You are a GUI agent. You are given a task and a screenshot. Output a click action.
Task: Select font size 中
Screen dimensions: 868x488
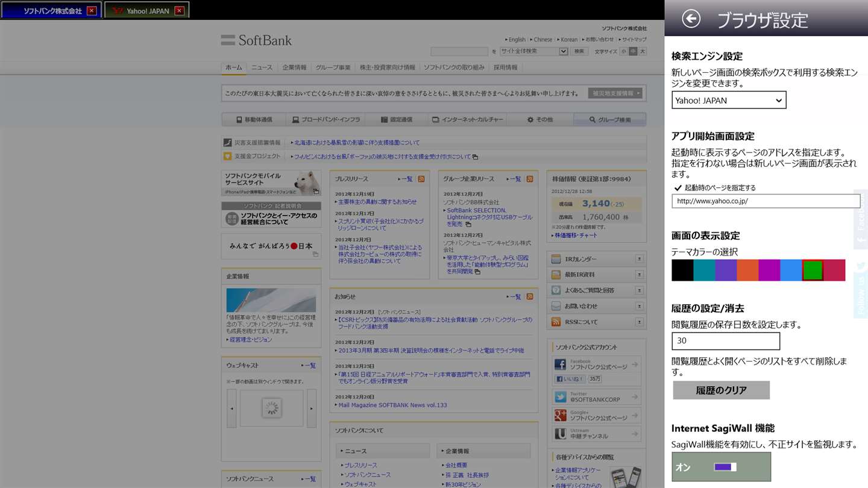point(633,51)
